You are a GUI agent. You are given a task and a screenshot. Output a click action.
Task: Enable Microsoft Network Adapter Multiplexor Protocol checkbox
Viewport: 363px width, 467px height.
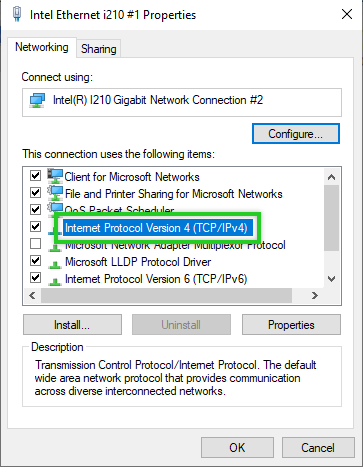tap(35, 244)
